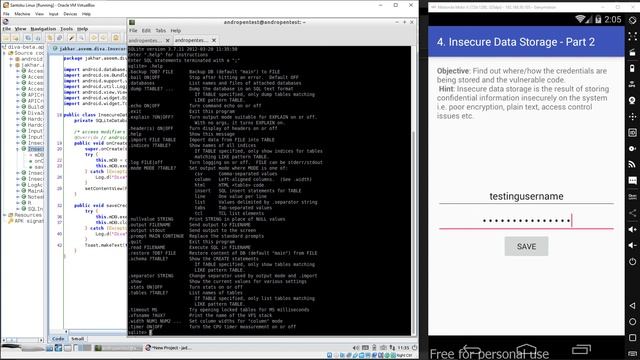Image resolution: width=640 pixels, height=360 pixels.
Task: Switch to the Smali tab in JADX
Action: point(77,339)
